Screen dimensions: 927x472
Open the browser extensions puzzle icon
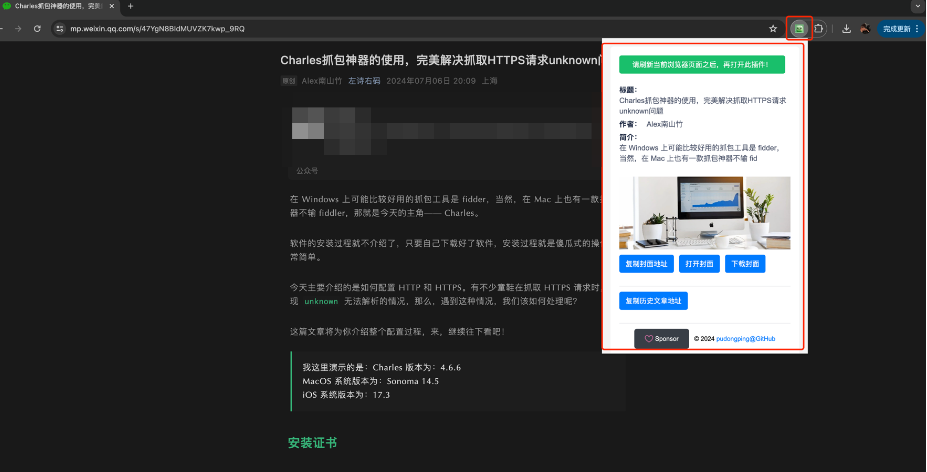point(819,29)
